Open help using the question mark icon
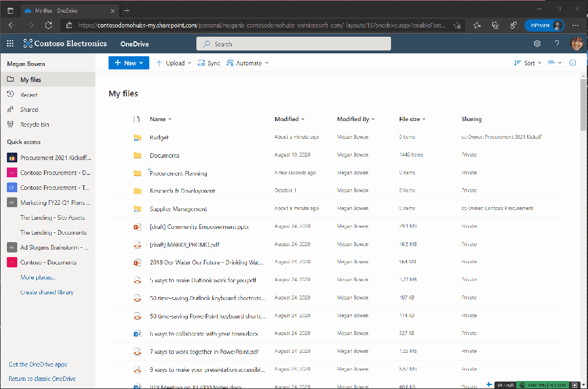 tap(556, 43)
